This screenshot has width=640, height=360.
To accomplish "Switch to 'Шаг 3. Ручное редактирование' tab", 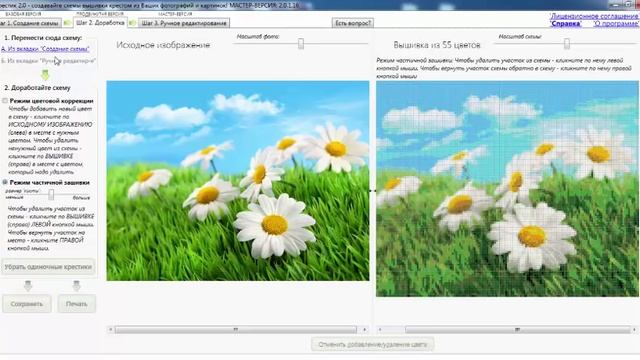I will pyautogui.click(x=184, y=23).
